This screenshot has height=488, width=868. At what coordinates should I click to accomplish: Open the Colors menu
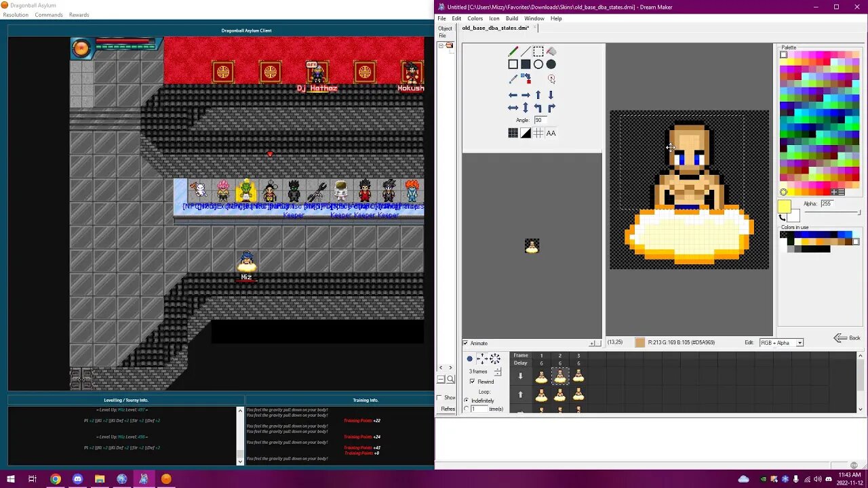[475, 18]
